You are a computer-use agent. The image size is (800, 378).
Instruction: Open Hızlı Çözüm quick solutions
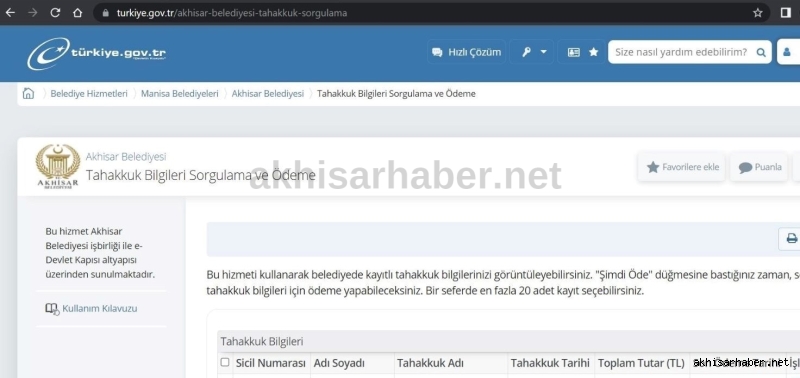coord(466,52)
